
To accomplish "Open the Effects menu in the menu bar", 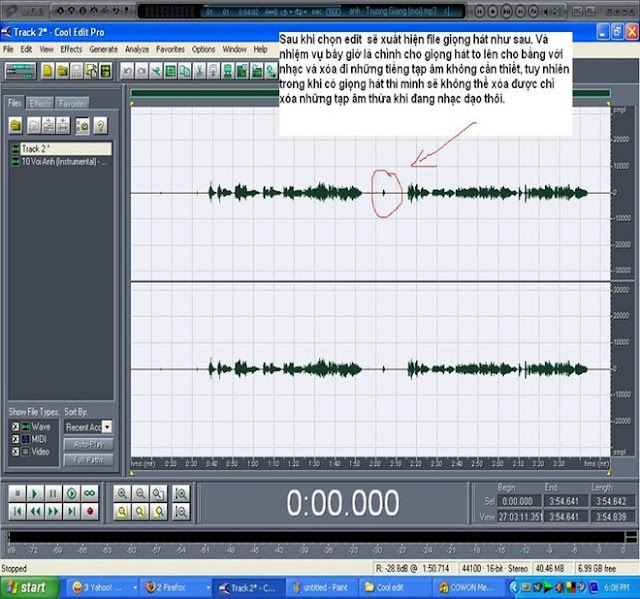I will (71, 49).
